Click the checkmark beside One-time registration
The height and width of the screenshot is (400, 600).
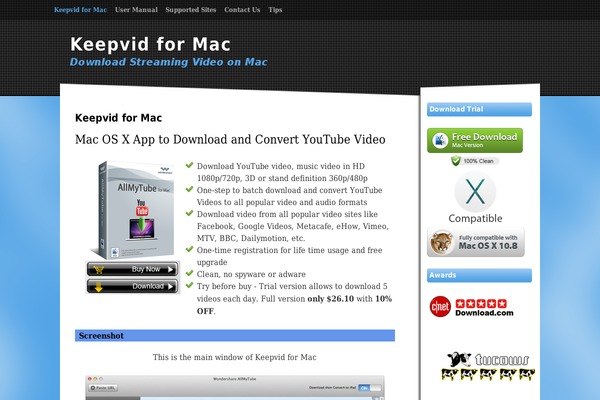coord(189,249)
